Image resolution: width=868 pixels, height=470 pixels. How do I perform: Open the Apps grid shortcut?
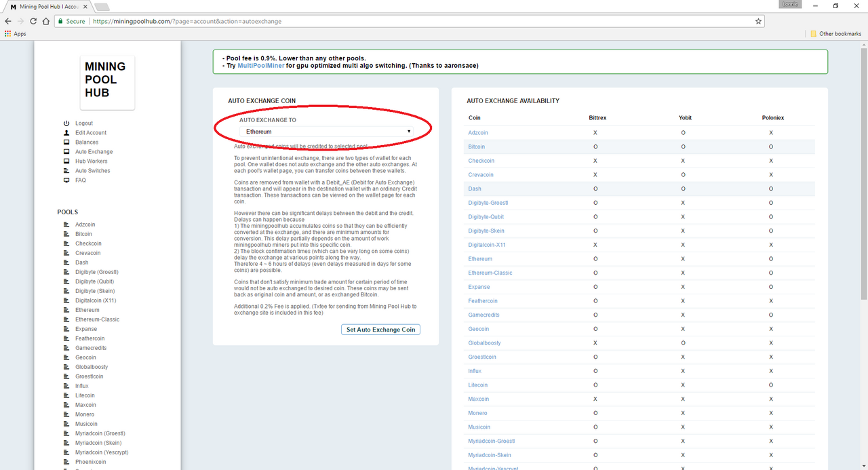[x=16, y=33]
